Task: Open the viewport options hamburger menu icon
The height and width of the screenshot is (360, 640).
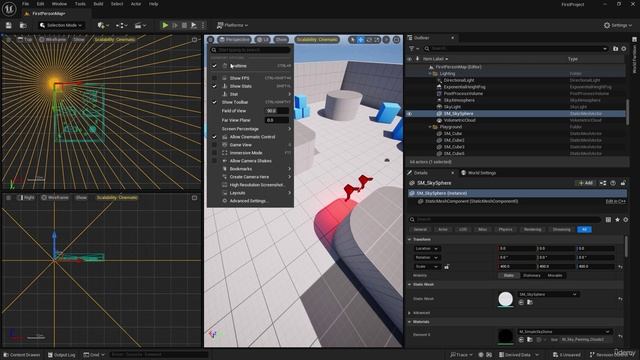Action: (211, 40)
